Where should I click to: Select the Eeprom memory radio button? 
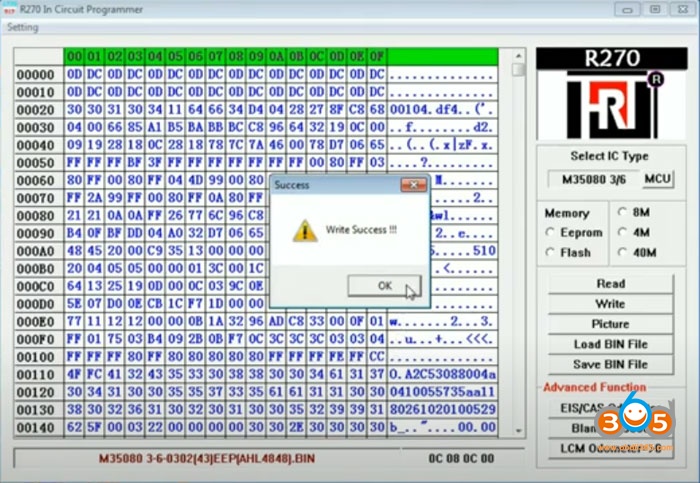click(x=550, y=232)
